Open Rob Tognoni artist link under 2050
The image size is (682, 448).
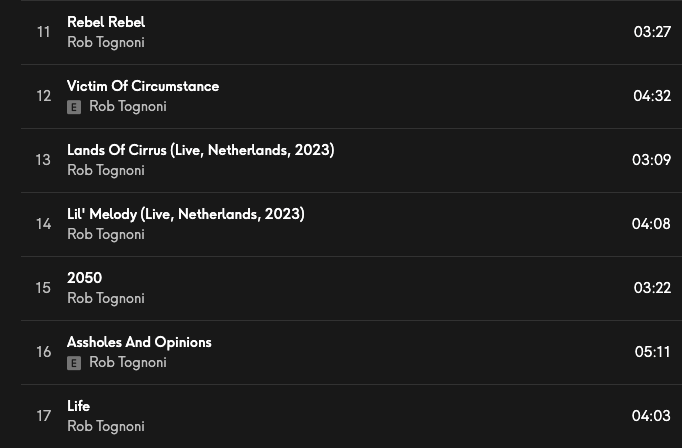click(x=105, y=299)
